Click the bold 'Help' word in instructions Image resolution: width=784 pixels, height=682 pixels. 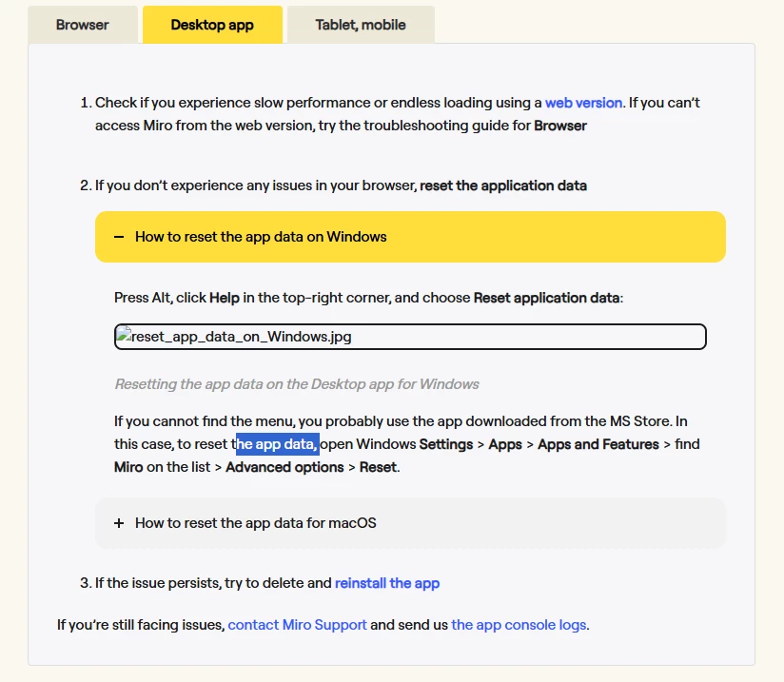[225, 298]
